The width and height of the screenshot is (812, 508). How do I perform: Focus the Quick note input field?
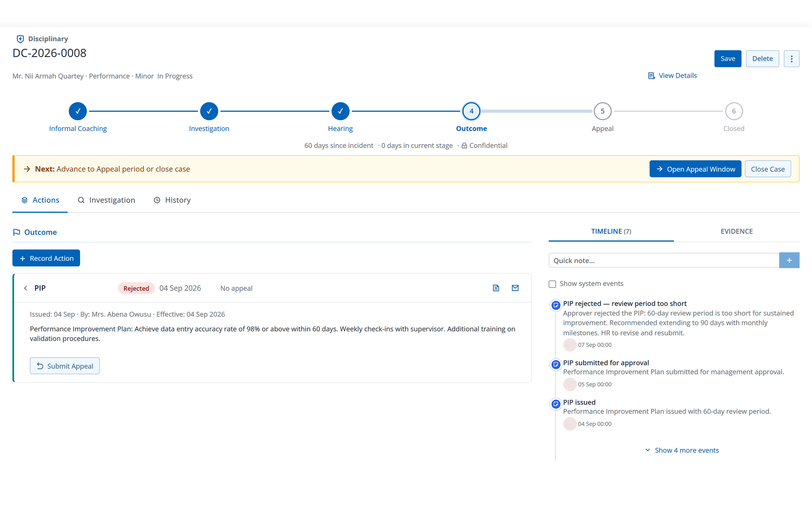click(x=664, y=260)
